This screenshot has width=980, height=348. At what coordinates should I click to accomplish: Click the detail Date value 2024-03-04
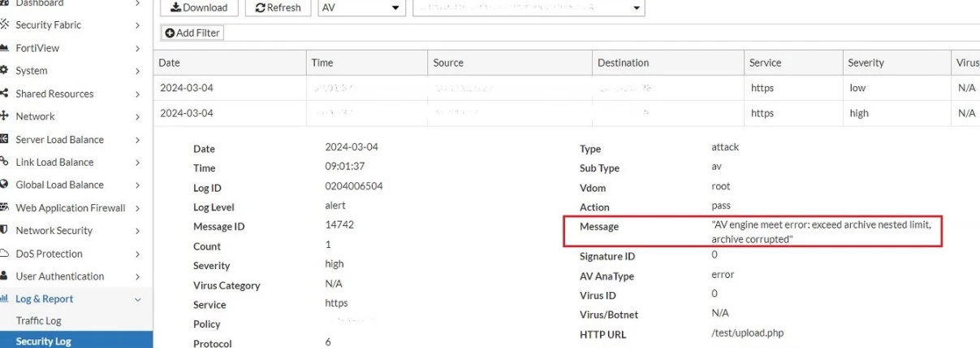pyautogui.click(x=352, y=147)
